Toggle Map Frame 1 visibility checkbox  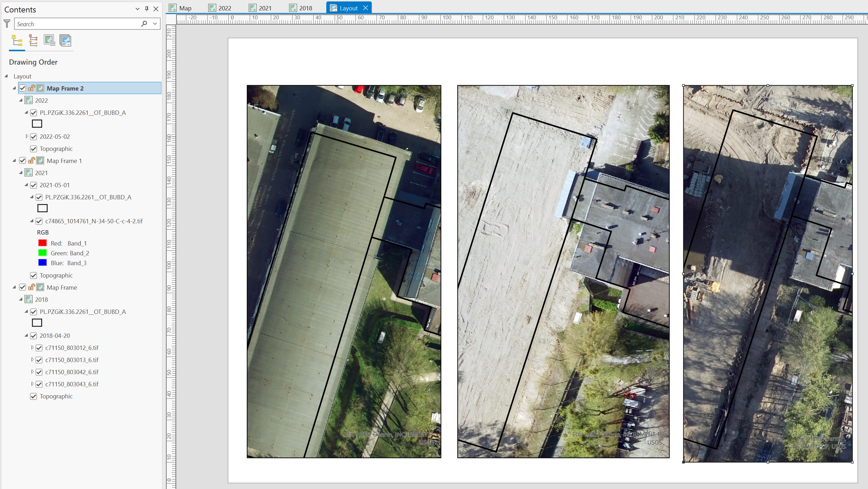pyautogui.click(x=23, y=160)
